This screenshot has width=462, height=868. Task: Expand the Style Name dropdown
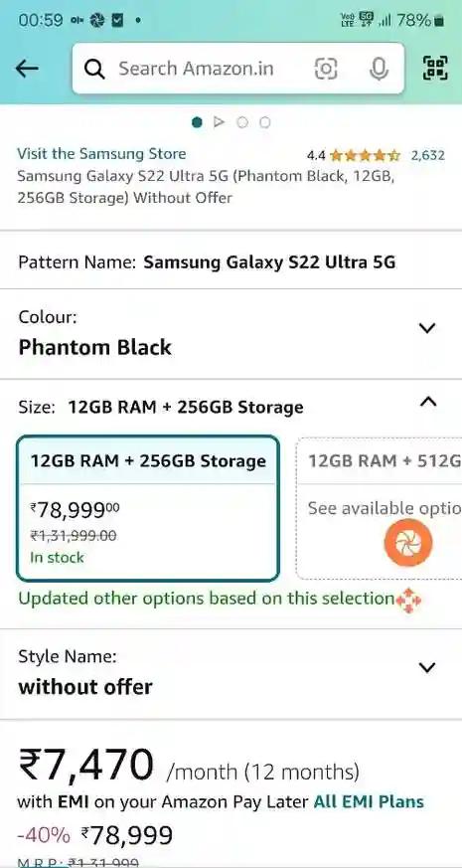click(x=231, y=673)
